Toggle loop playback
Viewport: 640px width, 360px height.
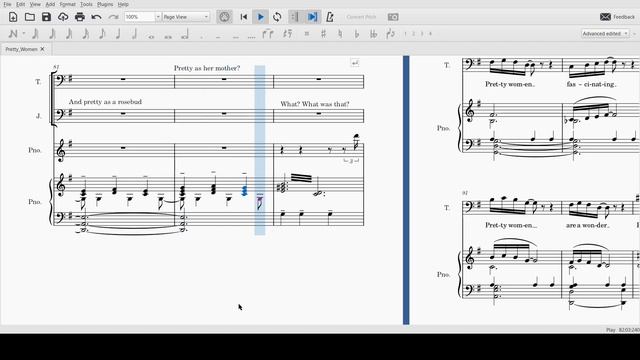click(277, 17)
